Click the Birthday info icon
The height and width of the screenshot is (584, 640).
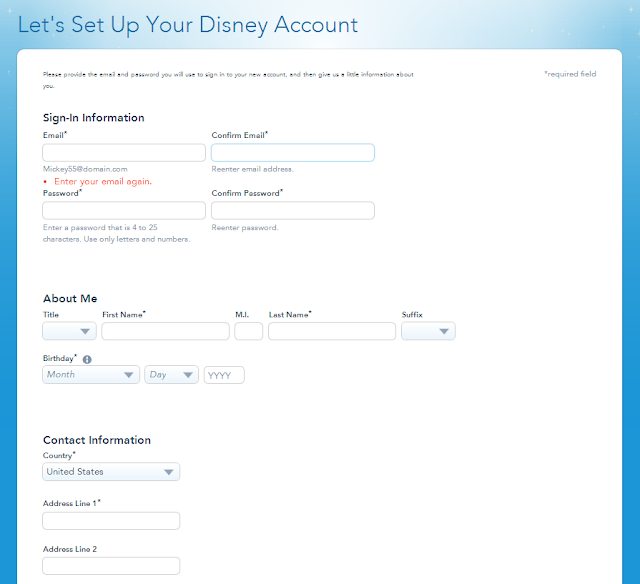87,360
